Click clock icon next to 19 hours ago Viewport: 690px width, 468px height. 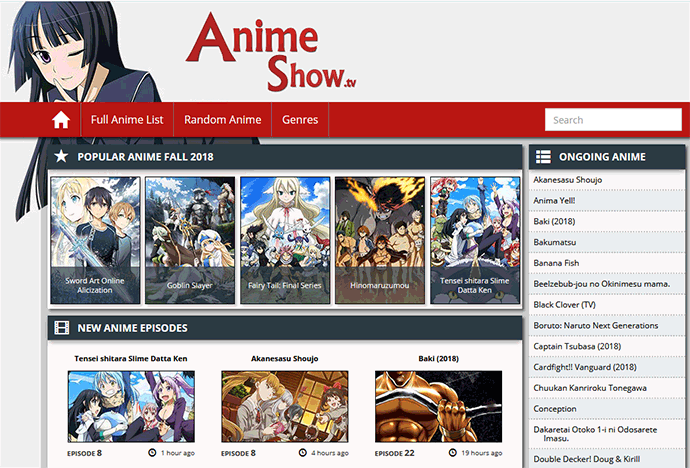[x=452, y=453]
